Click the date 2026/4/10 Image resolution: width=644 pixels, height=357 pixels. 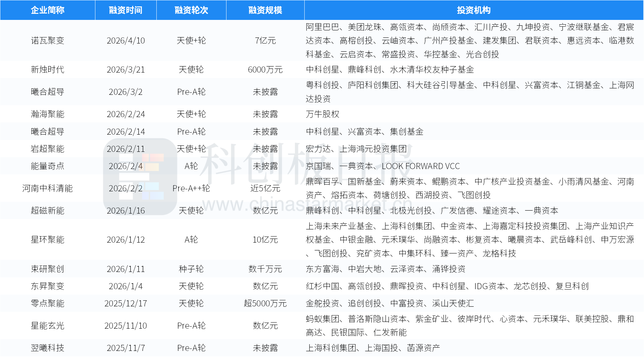tap(126, 40)
